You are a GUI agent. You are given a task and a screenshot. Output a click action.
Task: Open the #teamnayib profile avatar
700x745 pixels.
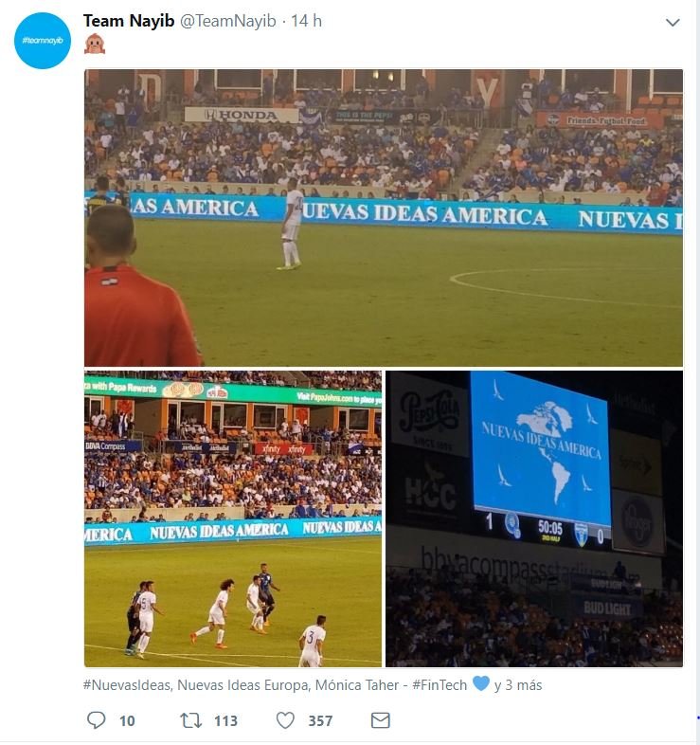pos(43,41)
